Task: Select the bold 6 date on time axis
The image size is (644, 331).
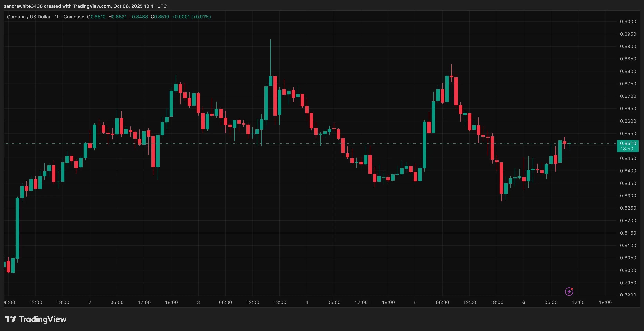Action: pos(524,302)
